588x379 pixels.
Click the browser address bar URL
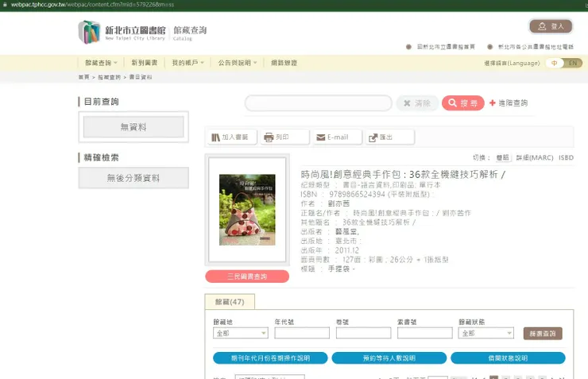click(92, 5)
